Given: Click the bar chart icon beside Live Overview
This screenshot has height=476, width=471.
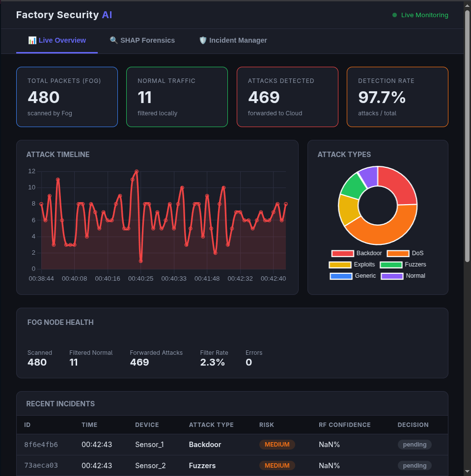Looking at the screenshot, I should tap(32, 40).
